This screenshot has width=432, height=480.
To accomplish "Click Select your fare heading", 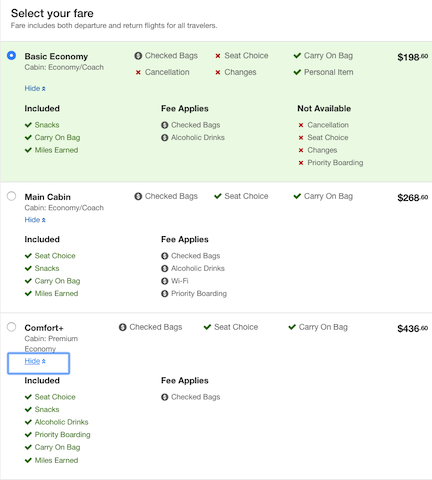I will tap(52, 13).
